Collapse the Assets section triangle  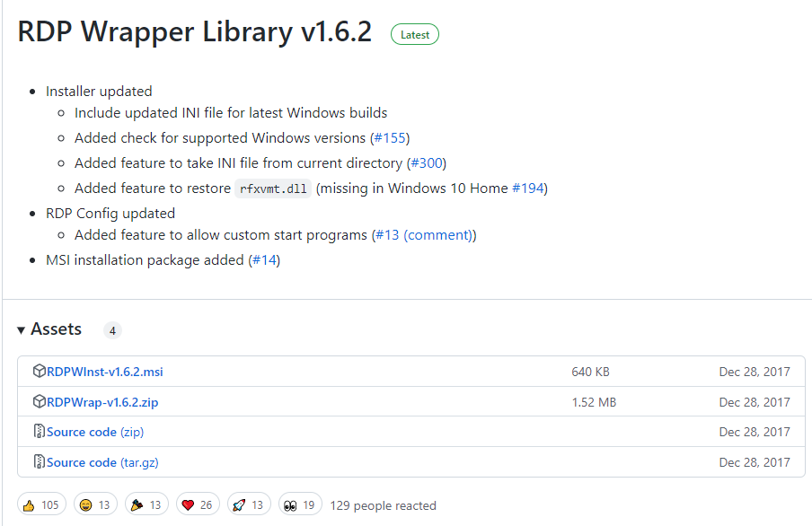pos(22,330)
